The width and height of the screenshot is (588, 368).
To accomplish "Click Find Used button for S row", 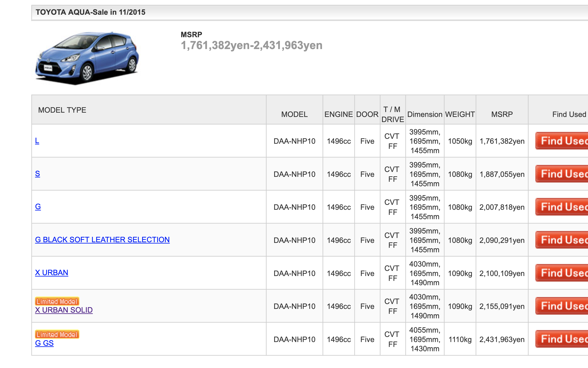I will [561, 174].
